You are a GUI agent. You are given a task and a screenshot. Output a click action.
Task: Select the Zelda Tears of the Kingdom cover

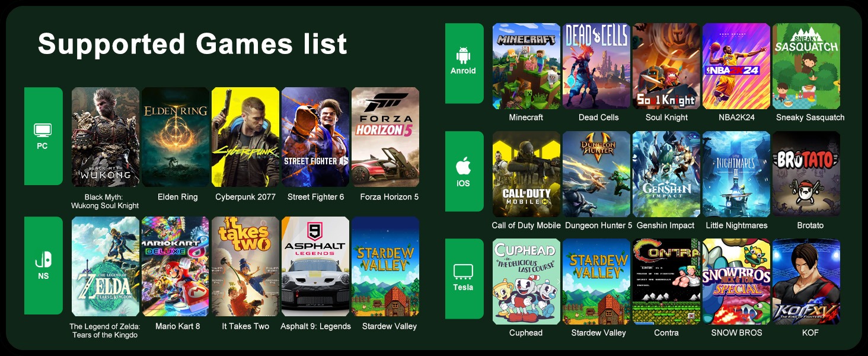pyautogui.click(x=106, y=266)
